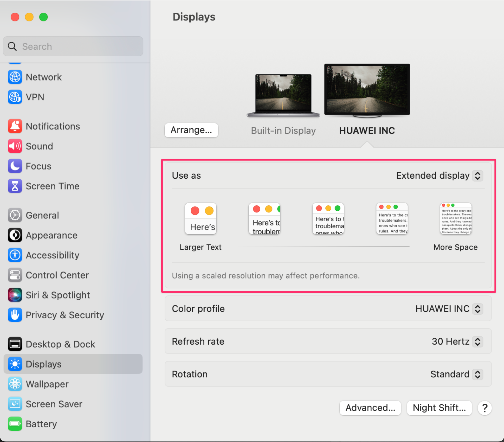Click the Wallpaper flower icon
Viewport: 504px width, 442px height.
[x=15, y=384]
